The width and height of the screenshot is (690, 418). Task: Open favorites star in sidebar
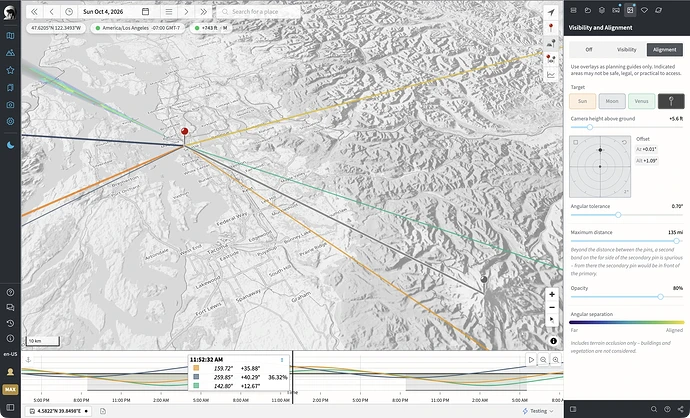[x=10, y=70]
